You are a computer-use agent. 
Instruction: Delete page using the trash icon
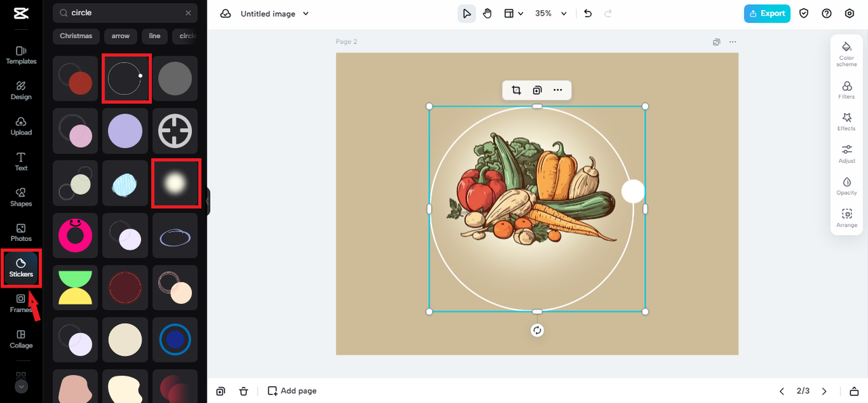[x=243, y=391]
